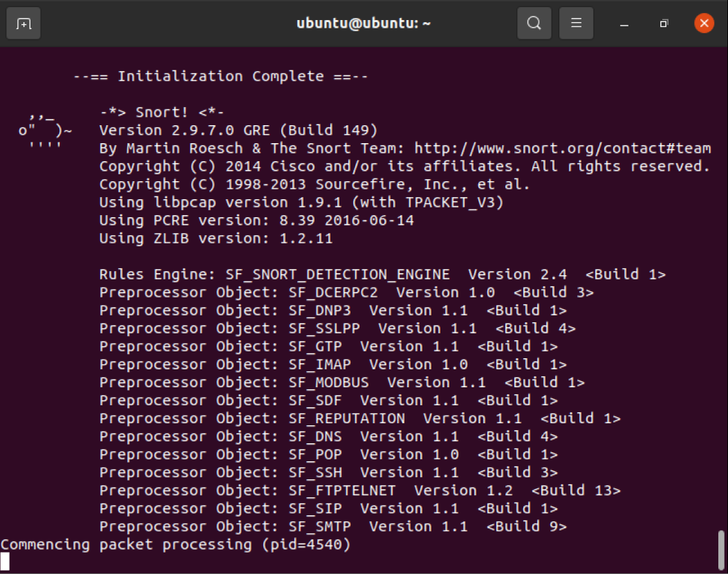Click the SF_MODBUS preprocessor name

(328, 382)
